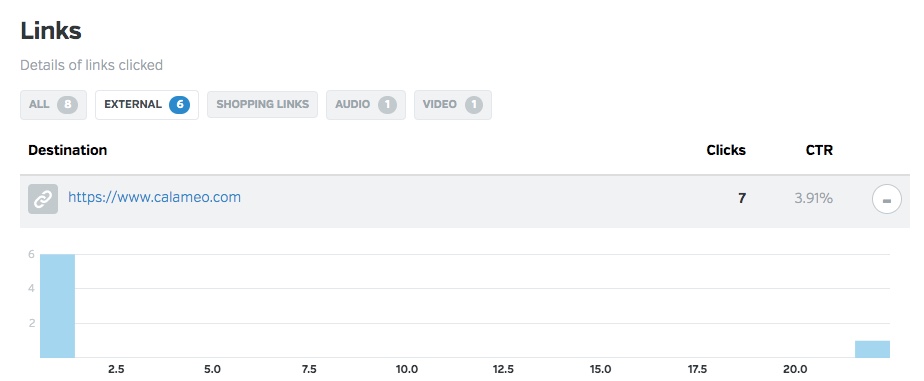This screenshot has width=924, height=381.
Task: Open the SHOPPING LINKS tab
Action: tap(262, 105)
